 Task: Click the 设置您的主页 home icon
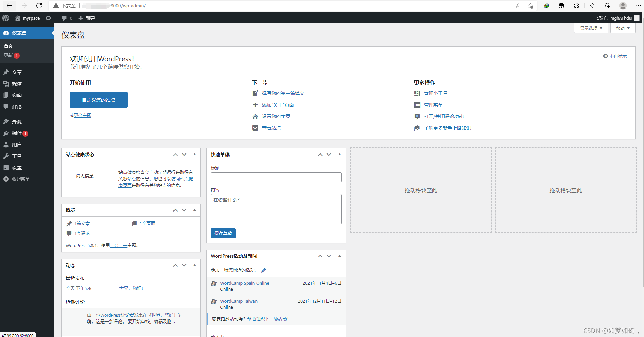(x=255, y=116)
